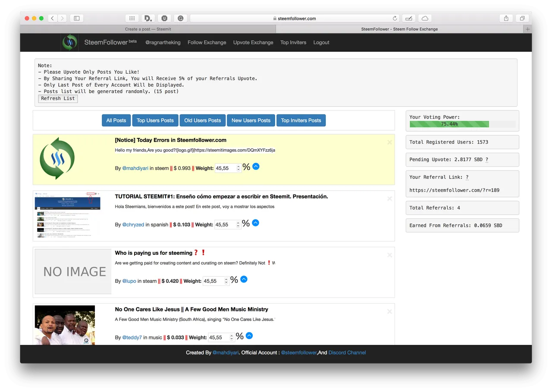
Task: Open Upvote Exchange page
Action: tap(253, 42)
